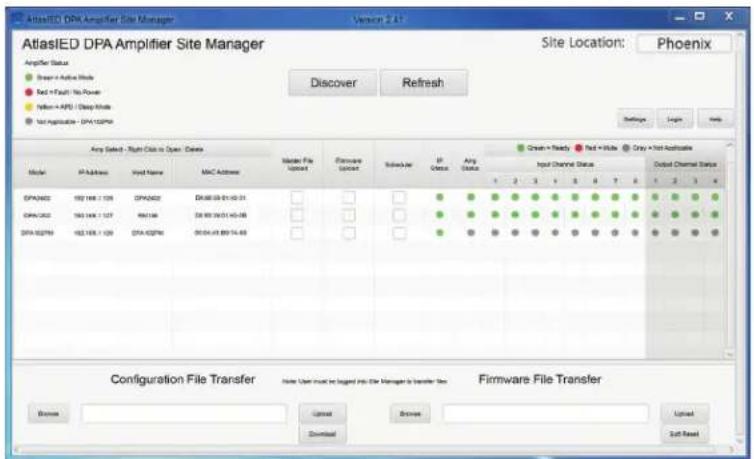Click the configuration Download button
Viewport: 754px width, 459px height.
tap(322, 434)
